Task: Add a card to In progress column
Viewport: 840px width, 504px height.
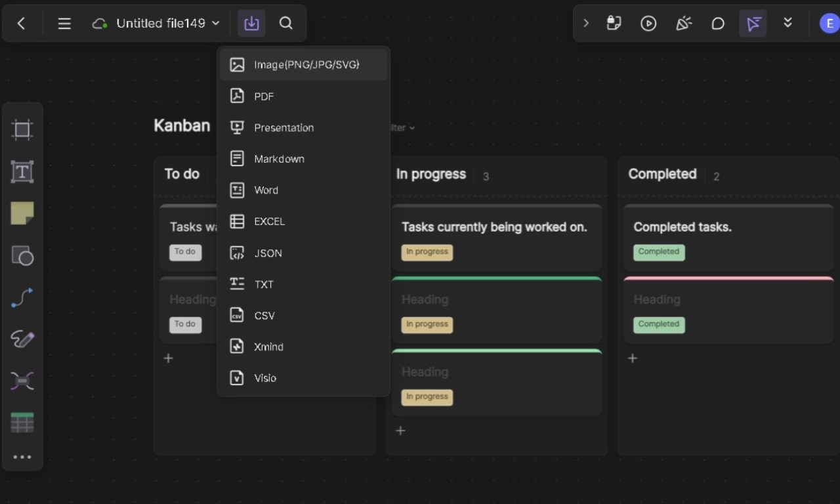Action: 400,430
